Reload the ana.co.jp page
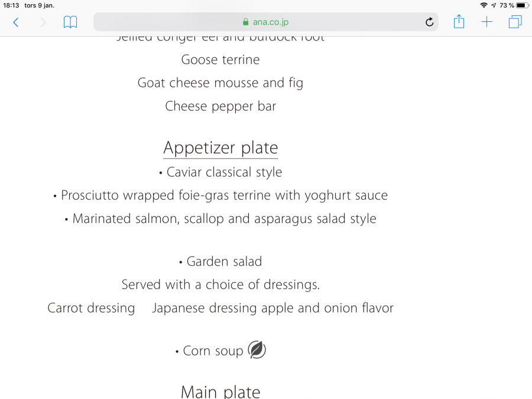 tap(430, 22)
